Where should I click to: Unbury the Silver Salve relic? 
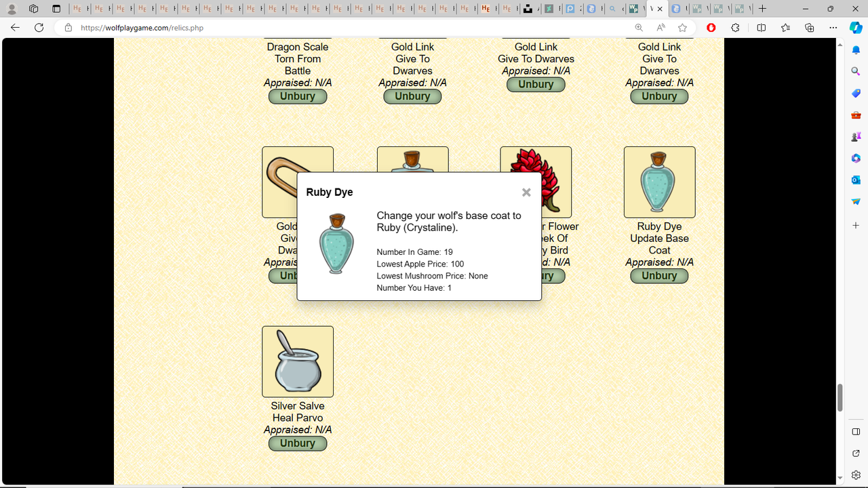pyautogui.click(x=297, y=443)
